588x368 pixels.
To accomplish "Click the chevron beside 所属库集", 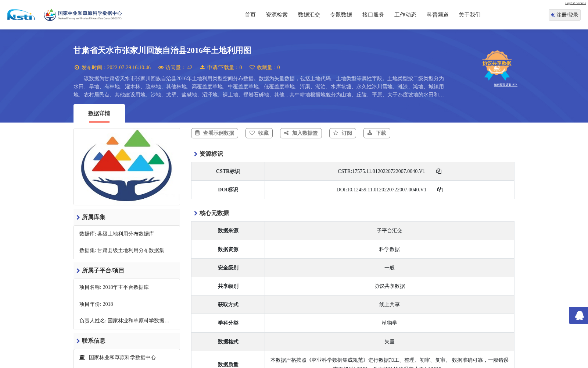I will point(78,217).
